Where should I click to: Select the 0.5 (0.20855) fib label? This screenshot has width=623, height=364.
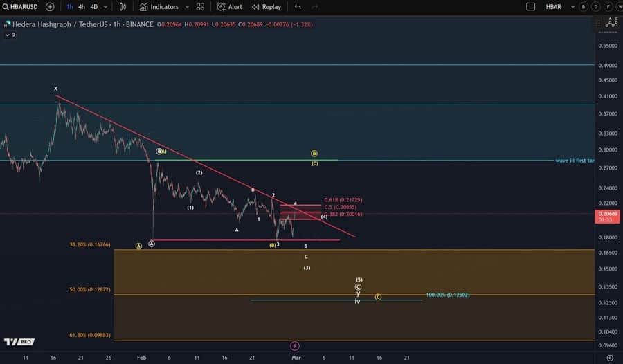click(341, 207)
